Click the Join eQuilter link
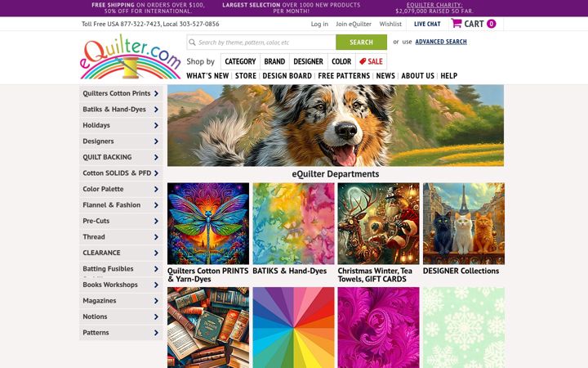Screen dimensions: 588x368 [354, 24]
